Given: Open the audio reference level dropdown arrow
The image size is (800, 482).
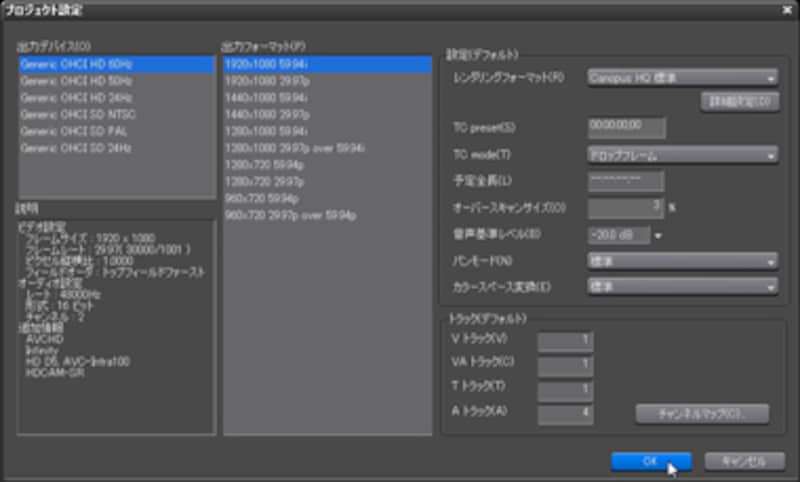Looking at the screenshot, I should tap(658, 236).
